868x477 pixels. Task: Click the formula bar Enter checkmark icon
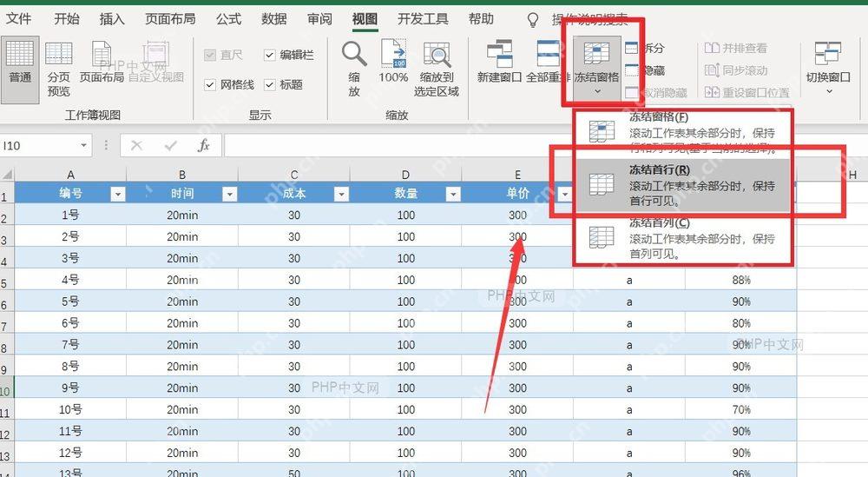click(170, 146)
